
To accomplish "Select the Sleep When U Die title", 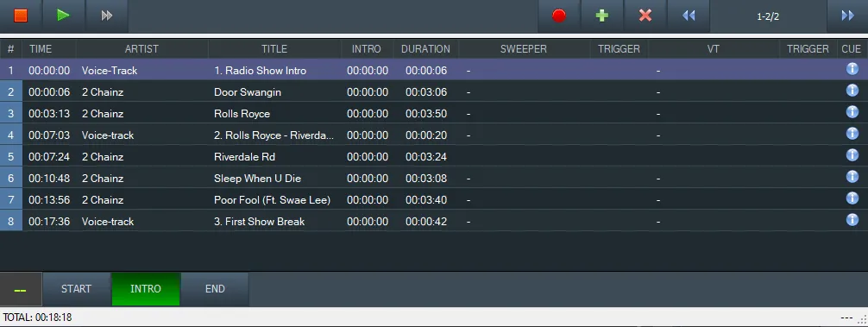I will click(257, 179).
